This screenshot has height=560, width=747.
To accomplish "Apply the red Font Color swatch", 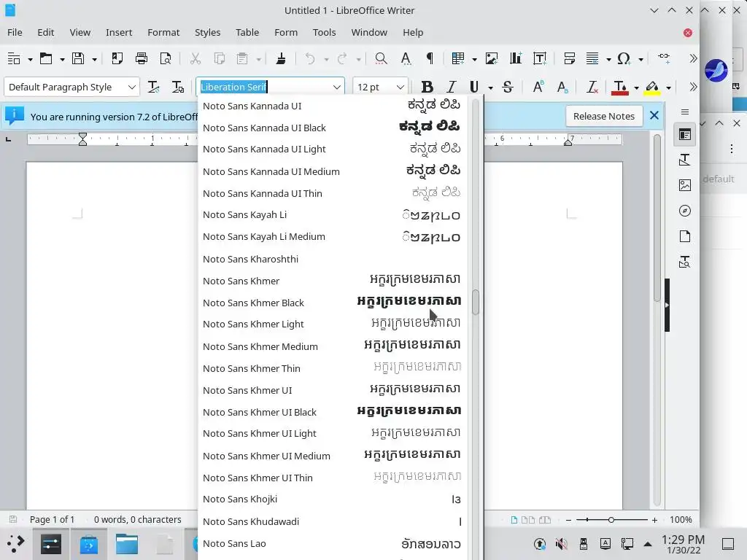I will (620, 87).
